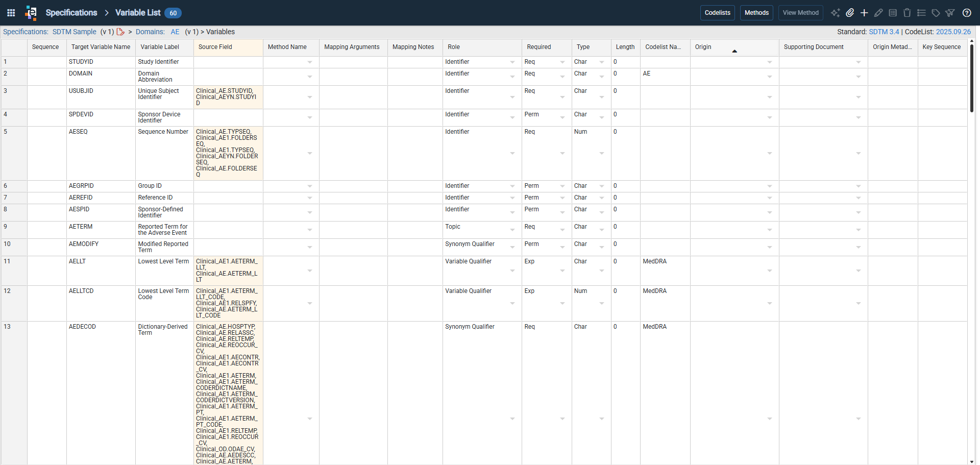
Task: Open Role dropdown in AETERM row
Action: [x=512, y=230]
